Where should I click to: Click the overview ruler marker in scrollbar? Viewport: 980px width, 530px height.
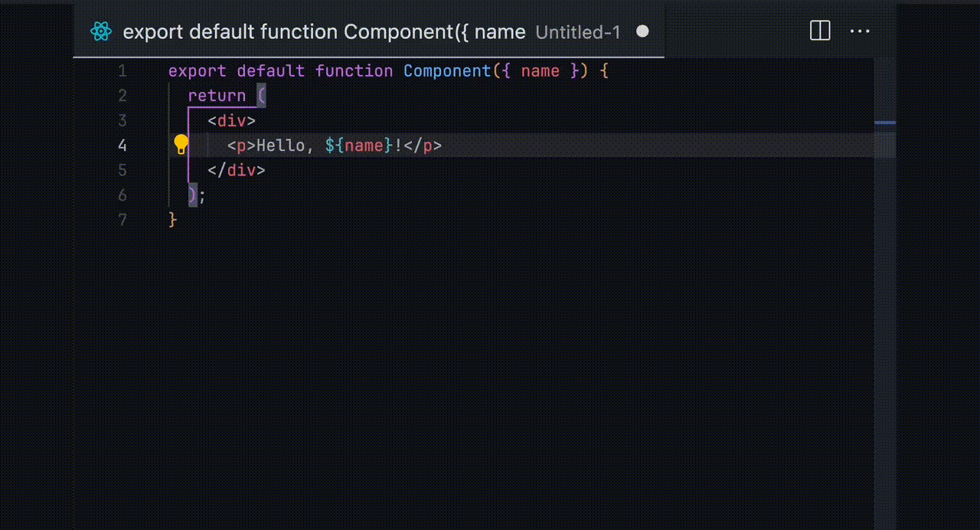(x=885, y=123)
